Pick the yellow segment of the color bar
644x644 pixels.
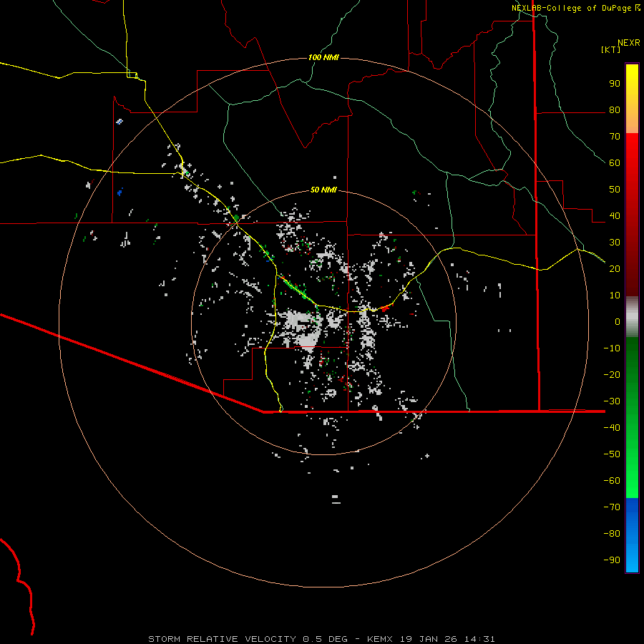[632, 82]
